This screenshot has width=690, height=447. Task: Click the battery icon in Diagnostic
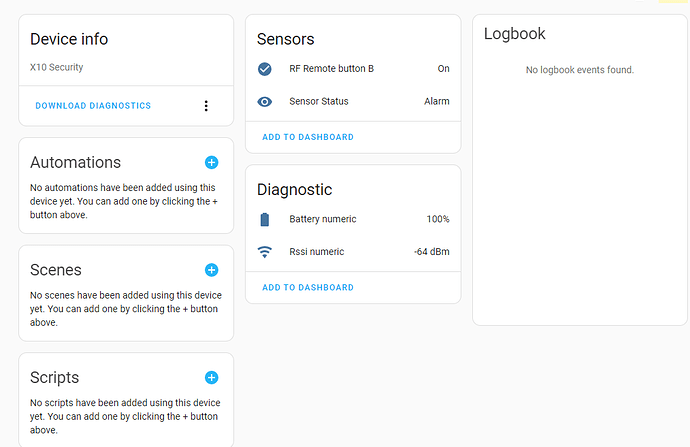(x=265, y=219)
